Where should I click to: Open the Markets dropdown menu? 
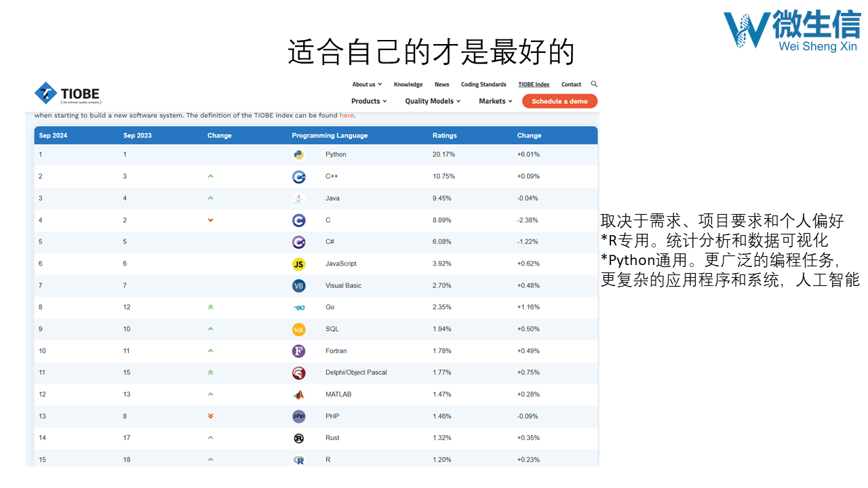coord(496,101)
